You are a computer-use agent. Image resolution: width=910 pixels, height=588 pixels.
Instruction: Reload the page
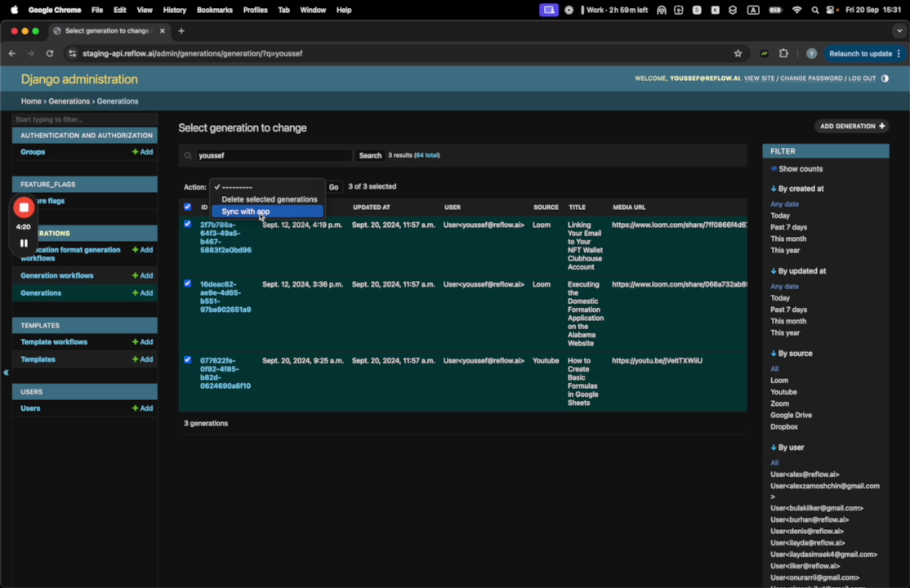[x=50, y=54]
